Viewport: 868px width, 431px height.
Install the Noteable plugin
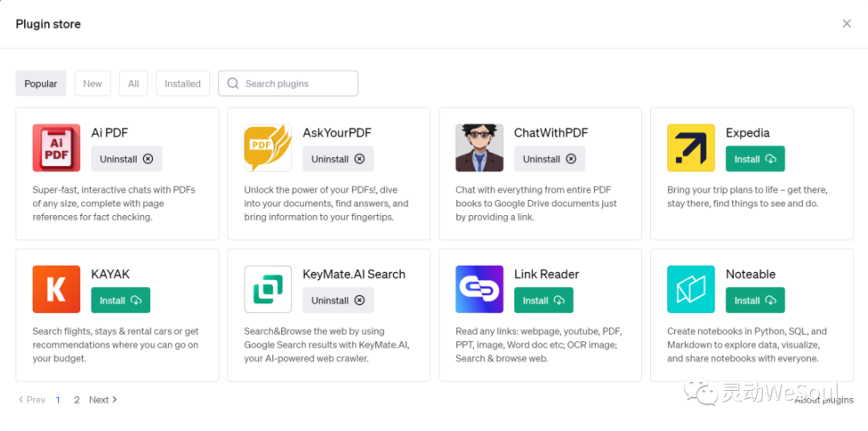click(755, 301)
